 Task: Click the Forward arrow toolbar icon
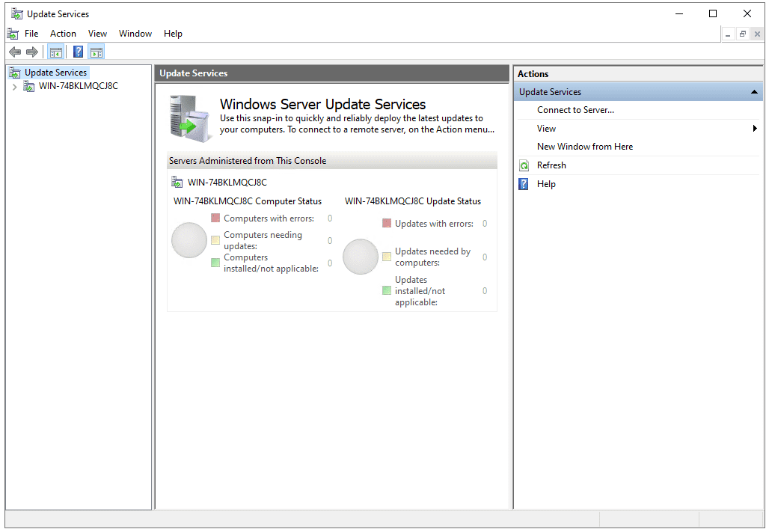click(x=32, y=52)
